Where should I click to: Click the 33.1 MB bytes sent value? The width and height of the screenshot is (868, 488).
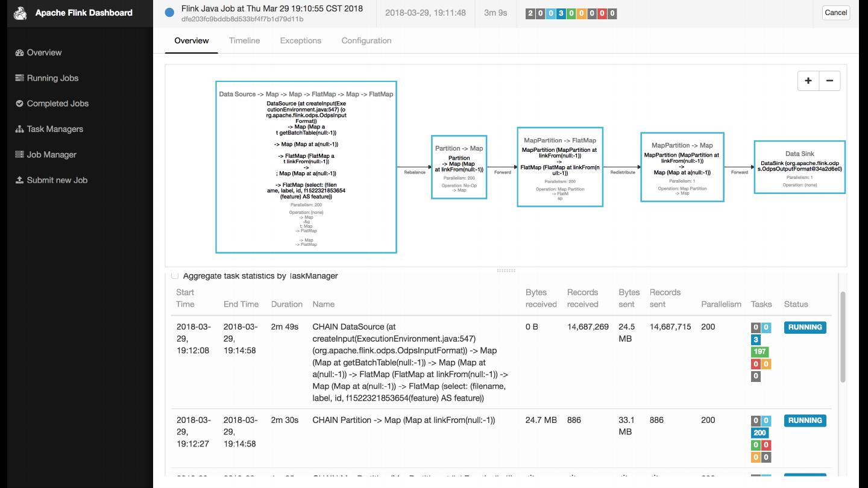click(627, 426)
